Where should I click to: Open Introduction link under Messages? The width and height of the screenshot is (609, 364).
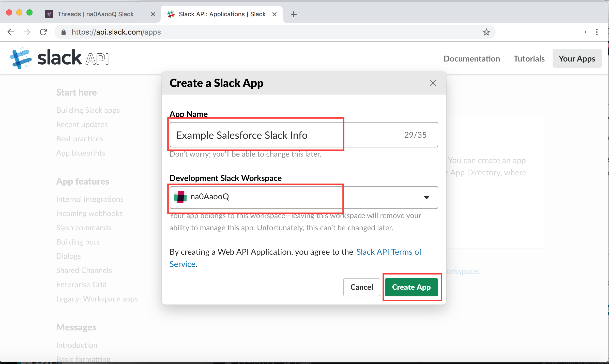[x=77, y=345]
